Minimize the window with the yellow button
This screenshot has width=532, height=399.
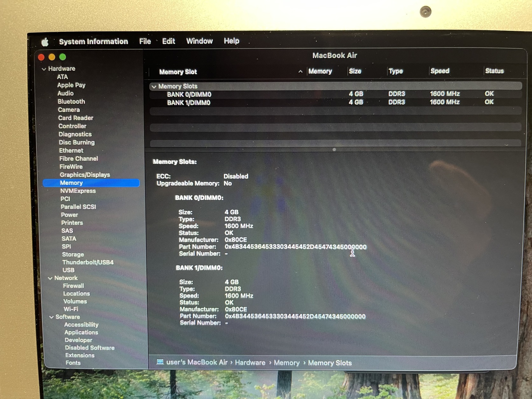(x=52, y=57)
